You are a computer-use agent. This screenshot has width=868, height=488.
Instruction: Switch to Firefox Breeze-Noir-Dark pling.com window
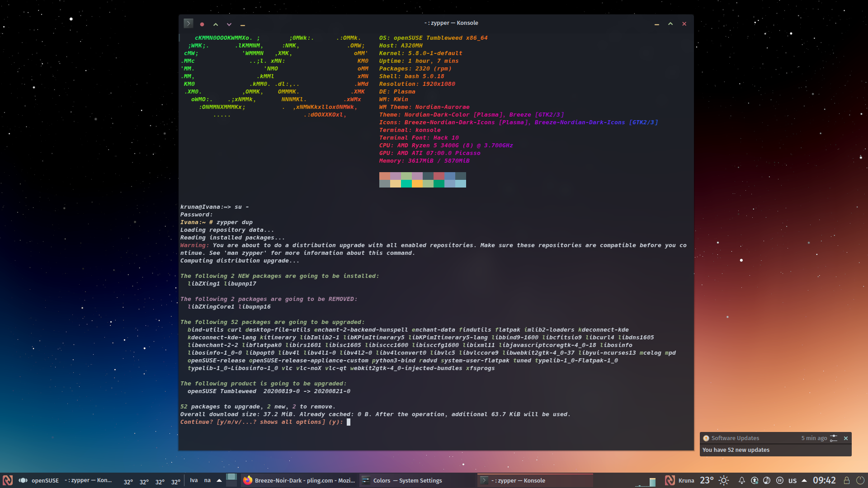coord(299,480)
